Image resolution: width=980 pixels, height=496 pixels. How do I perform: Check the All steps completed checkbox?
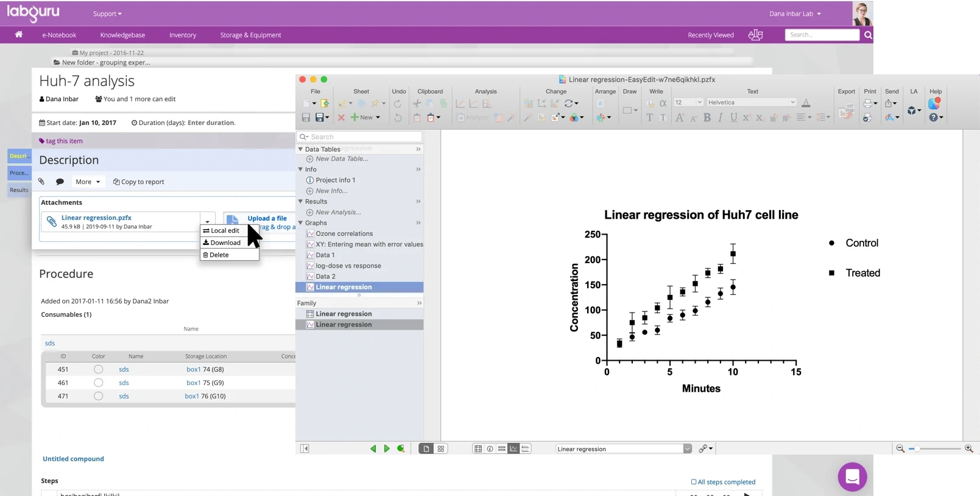(693, 482)
